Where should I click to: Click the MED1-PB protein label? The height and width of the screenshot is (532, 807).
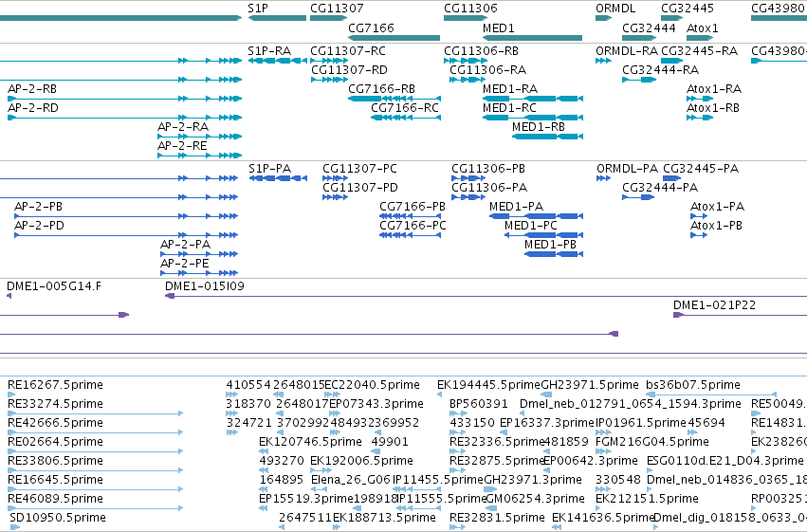[550, 245]
